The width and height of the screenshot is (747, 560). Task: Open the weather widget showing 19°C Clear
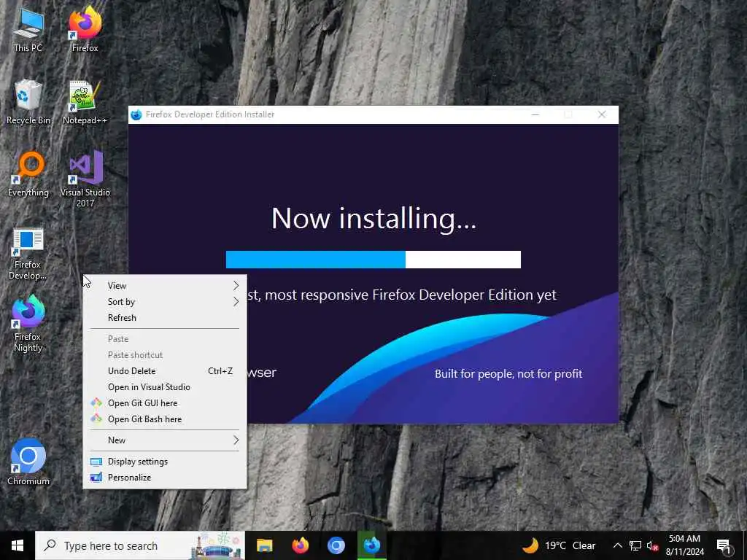click(x=558, y=545)
